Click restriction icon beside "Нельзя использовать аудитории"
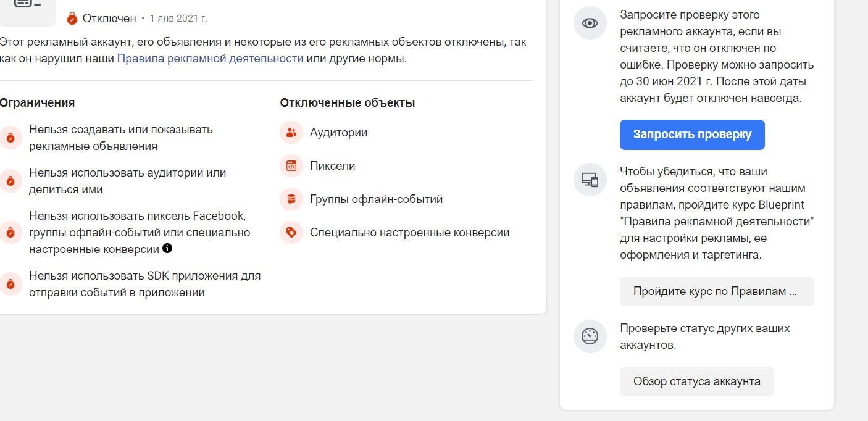868x421 pixels. (x=9, y=181)
